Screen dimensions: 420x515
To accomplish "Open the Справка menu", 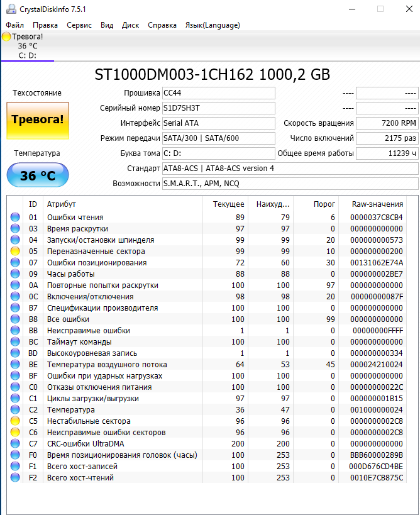I will 162,25.
